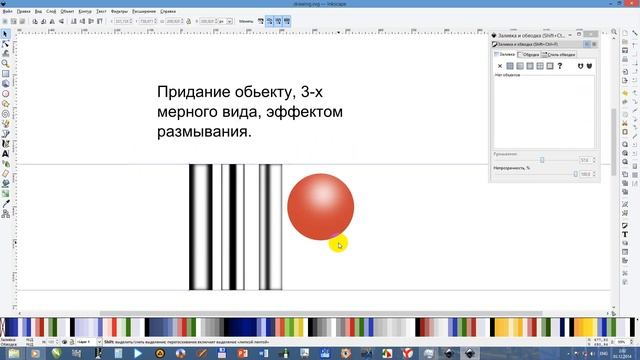Select the Dropper color picker tool

[5, 204]
